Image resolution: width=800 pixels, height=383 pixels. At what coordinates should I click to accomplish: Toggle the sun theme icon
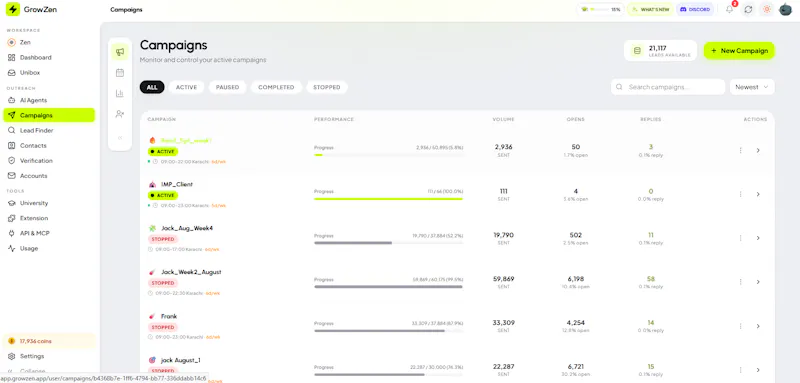pos(766,9)
